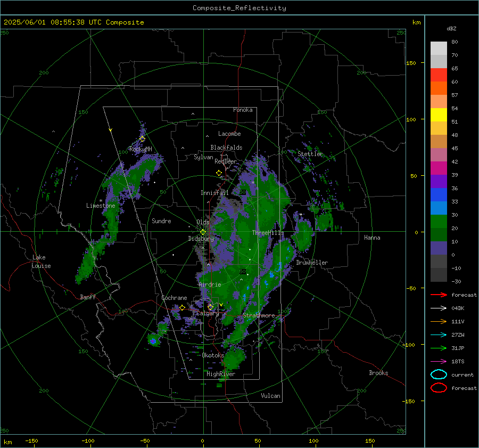Click the green 31JP arrow icon
The height and width of the screenshot is (448, 479).
(x=439, y=348)
